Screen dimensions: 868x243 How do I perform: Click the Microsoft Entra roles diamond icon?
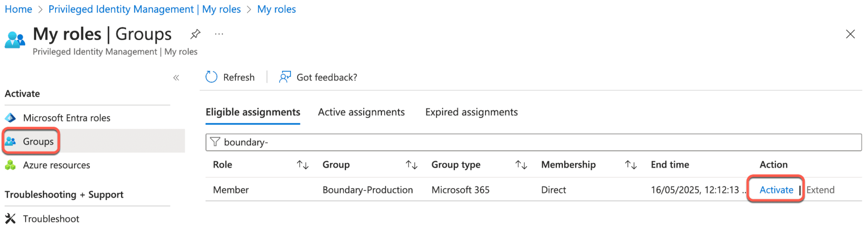click(11, 118)
